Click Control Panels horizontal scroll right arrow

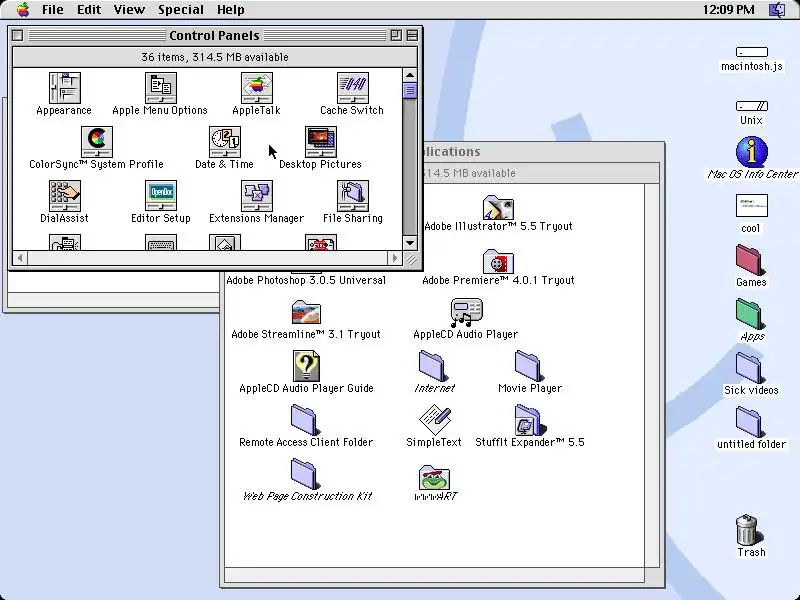[x=394, y=258]
